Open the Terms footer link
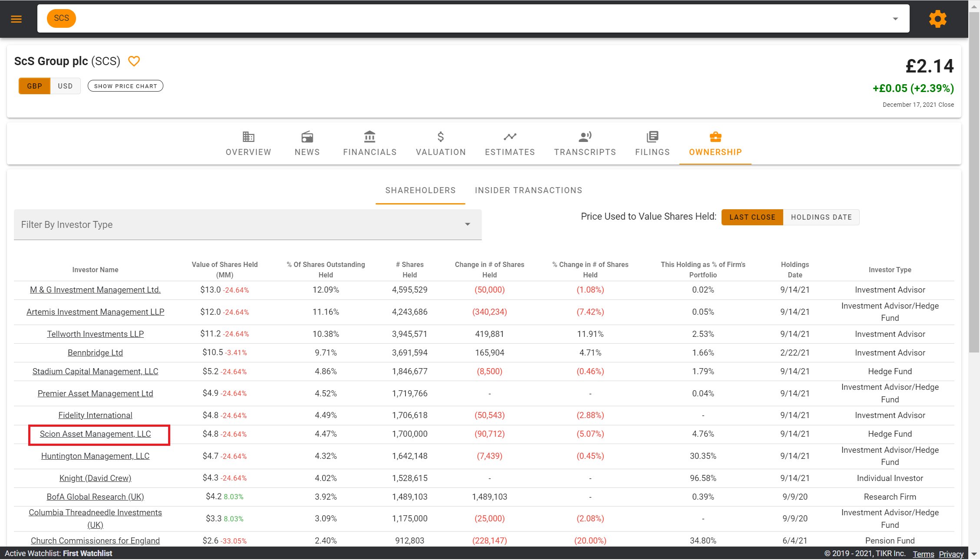The width and height of the screenshot is (980, 560). pyautogui.click(x=923, y=554)
